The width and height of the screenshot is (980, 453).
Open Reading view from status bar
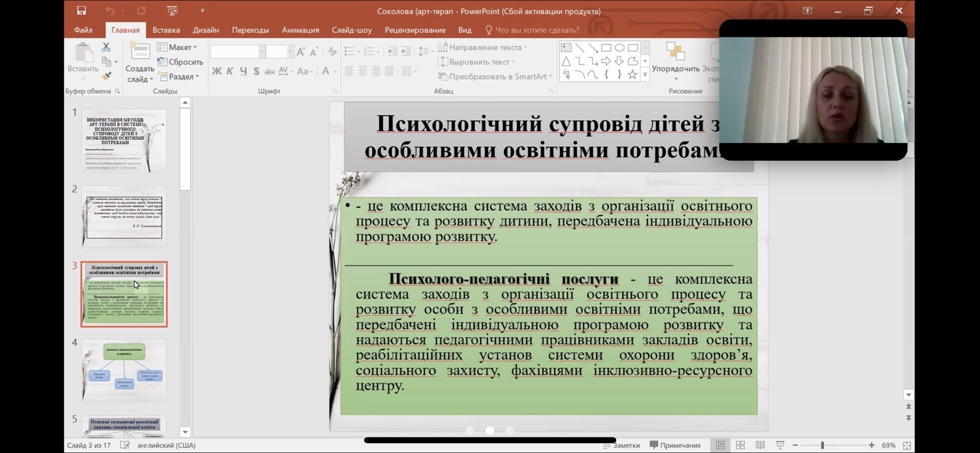click(760, 445)
